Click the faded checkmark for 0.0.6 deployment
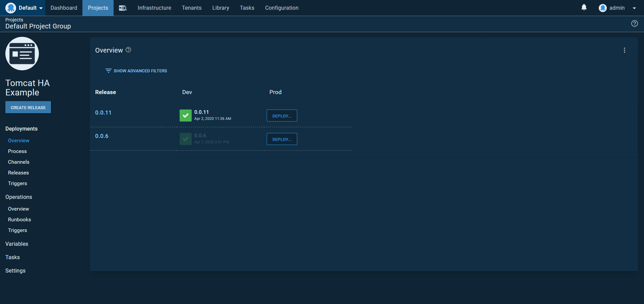Viewport: 644px width, 304px height. tap(185, 139)
